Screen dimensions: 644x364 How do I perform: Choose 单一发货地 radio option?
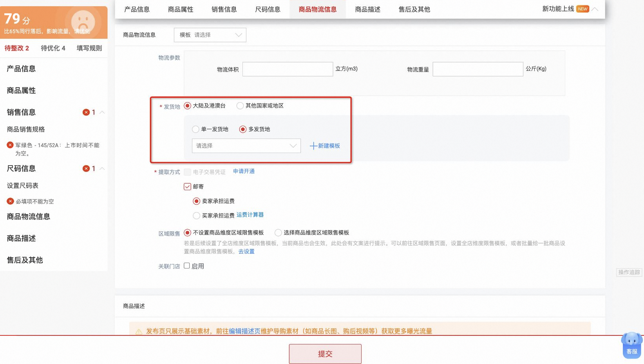point(195,129)
